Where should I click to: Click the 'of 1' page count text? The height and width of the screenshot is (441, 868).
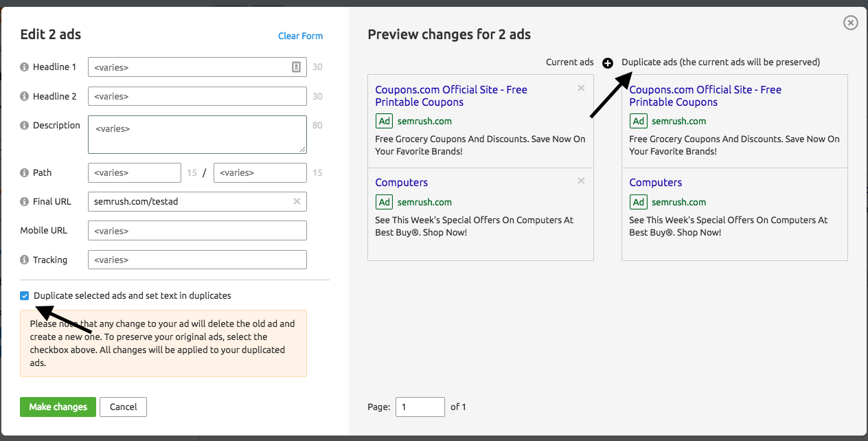point(458,407)
